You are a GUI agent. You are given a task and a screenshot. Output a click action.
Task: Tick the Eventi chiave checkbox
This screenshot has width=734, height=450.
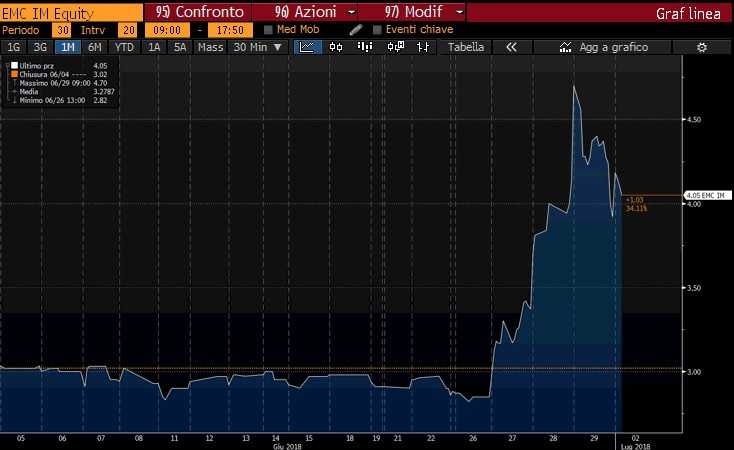pos(377,30)
